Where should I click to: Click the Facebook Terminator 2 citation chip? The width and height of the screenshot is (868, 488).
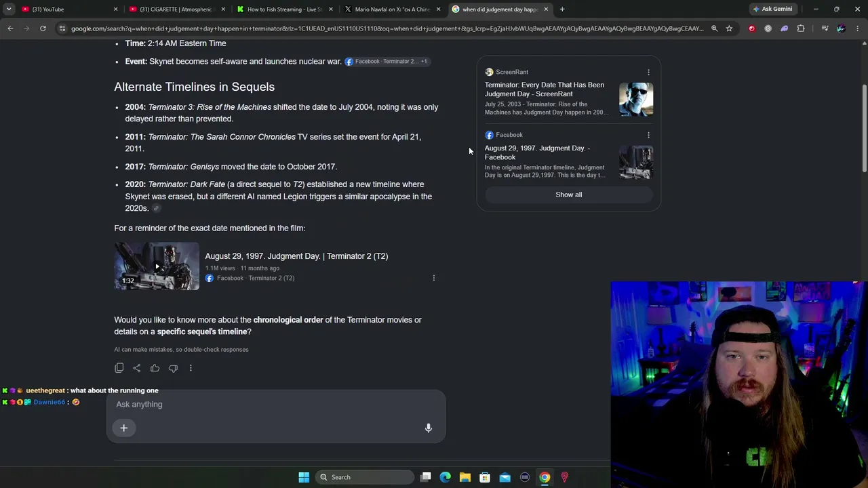coord(386,62)
